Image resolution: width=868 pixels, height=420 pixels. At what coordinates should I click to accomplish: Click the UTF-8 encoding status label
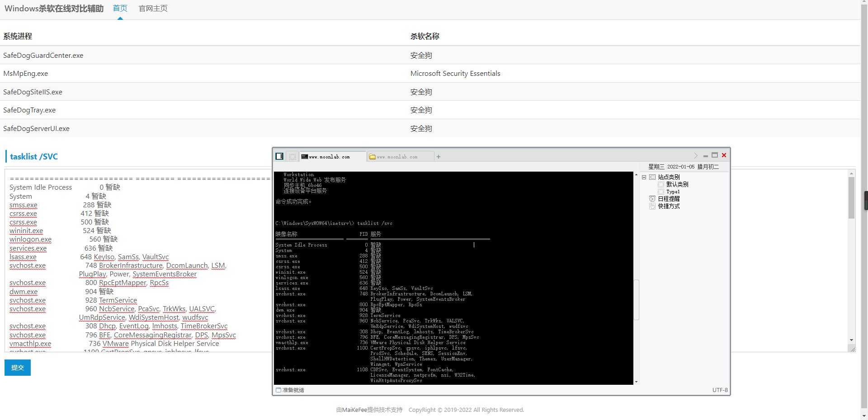[720, 390]
